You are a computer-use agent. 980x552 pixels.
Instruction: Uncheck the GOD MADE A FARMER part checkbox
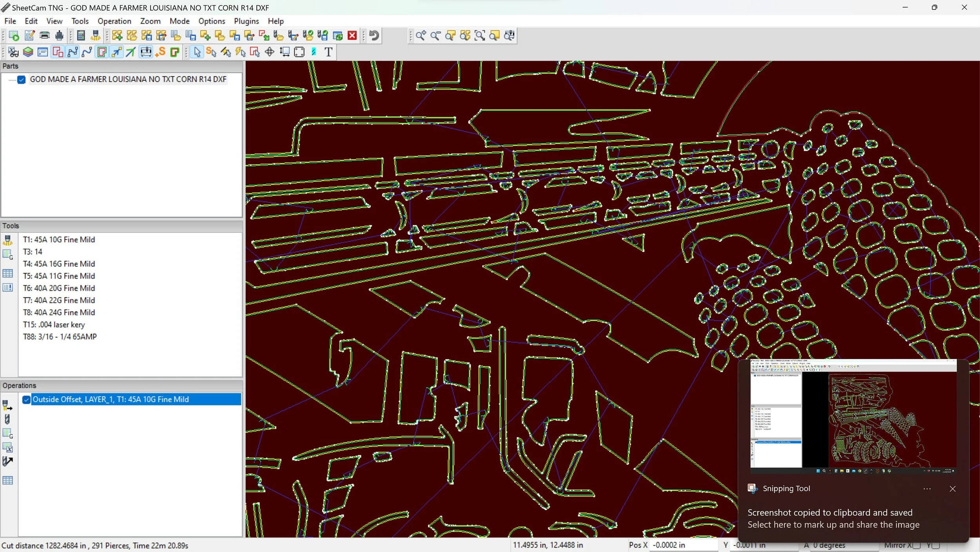point(22,80)
